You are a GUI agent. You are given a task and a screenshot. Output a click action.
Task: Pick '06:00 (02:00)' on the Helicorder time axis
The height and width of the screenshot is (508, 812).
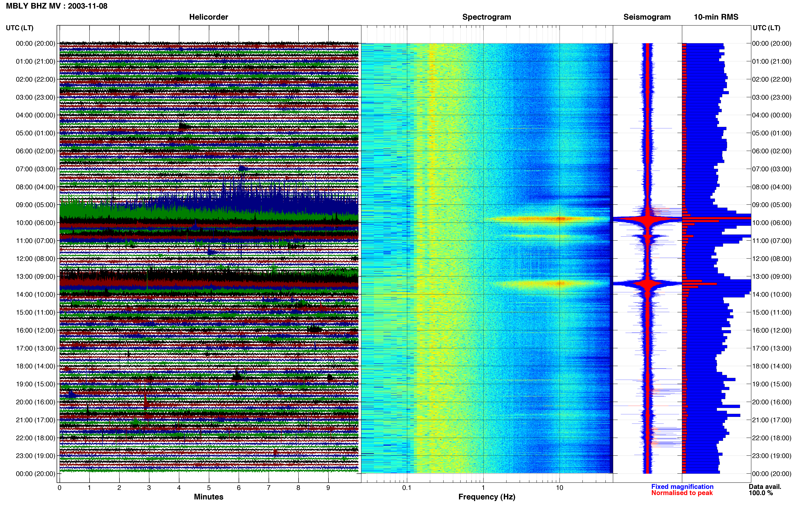point(36,151)
